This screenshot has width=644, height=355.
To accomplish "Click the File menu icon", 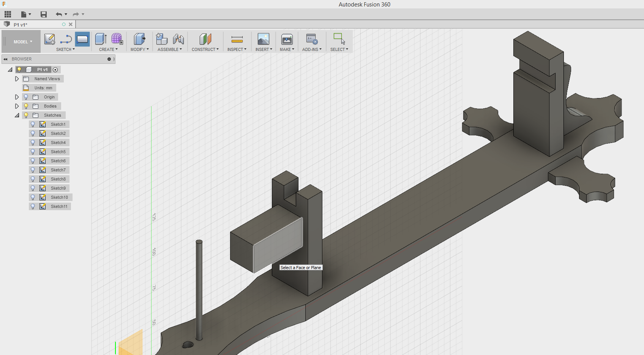I will pyautogui.click(x=24, y=14).
